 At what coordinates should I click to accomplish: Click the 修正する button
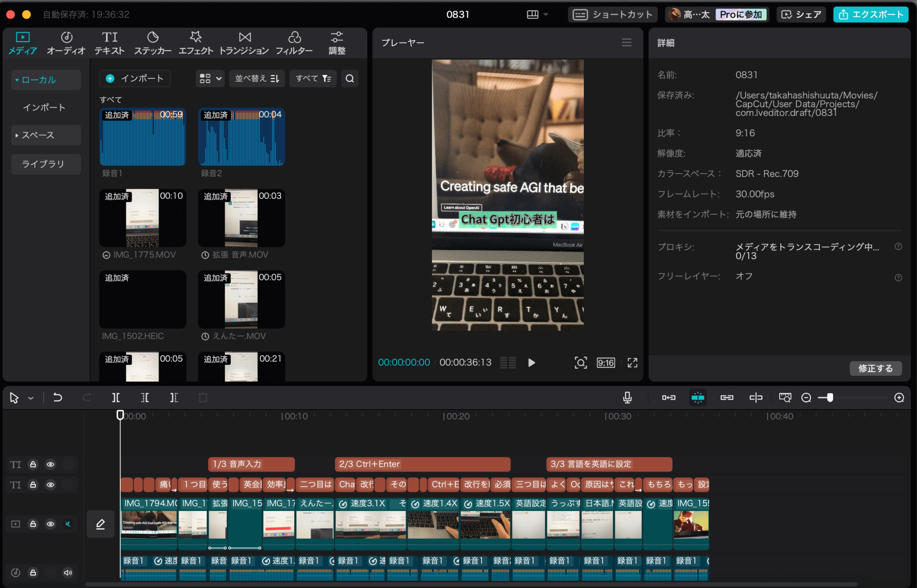point(875,369)
